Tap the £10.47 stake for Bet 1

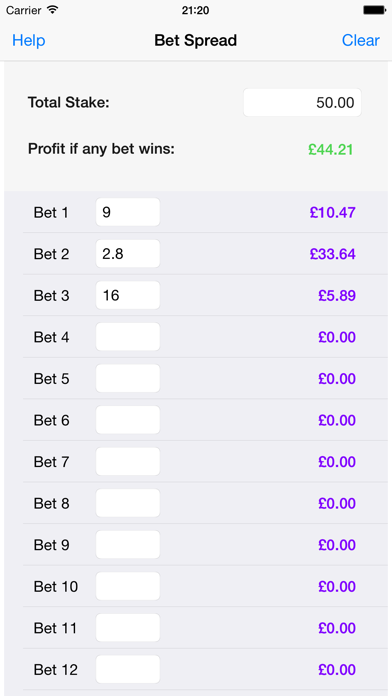(333, 213)
